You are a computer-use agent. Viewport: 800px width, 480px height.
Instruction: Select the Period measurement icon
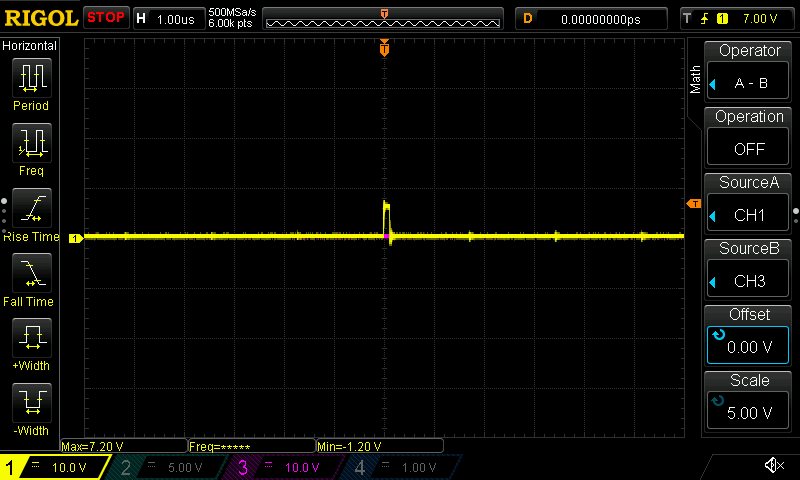(x=32, y=78)
